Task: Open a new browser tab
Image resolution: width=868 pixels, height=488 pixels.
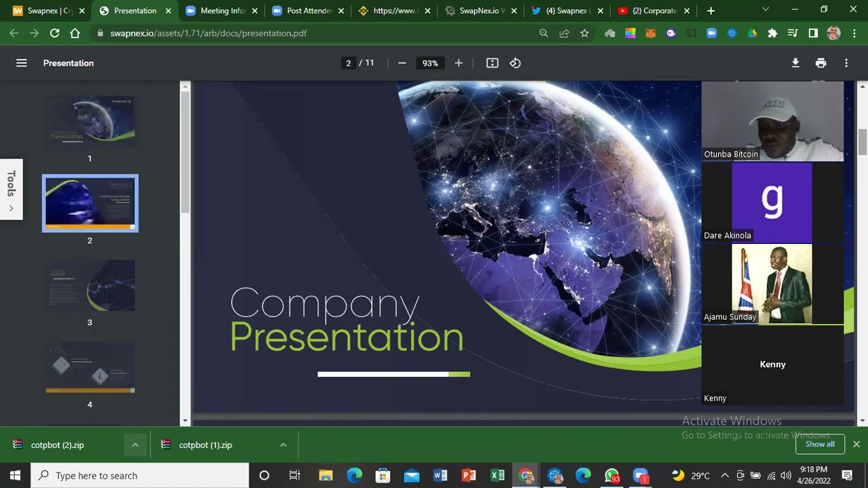Action: (x=711, y=11)
